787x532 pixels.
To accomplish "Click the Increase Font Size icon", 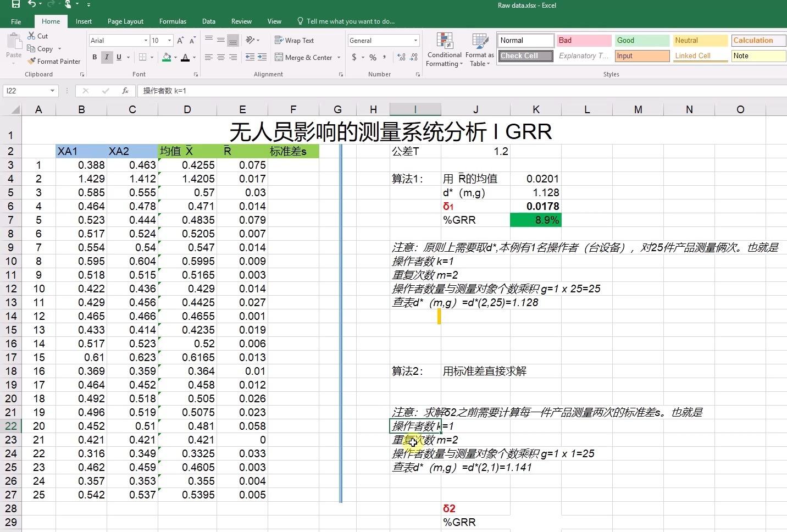I will point(179,40).
